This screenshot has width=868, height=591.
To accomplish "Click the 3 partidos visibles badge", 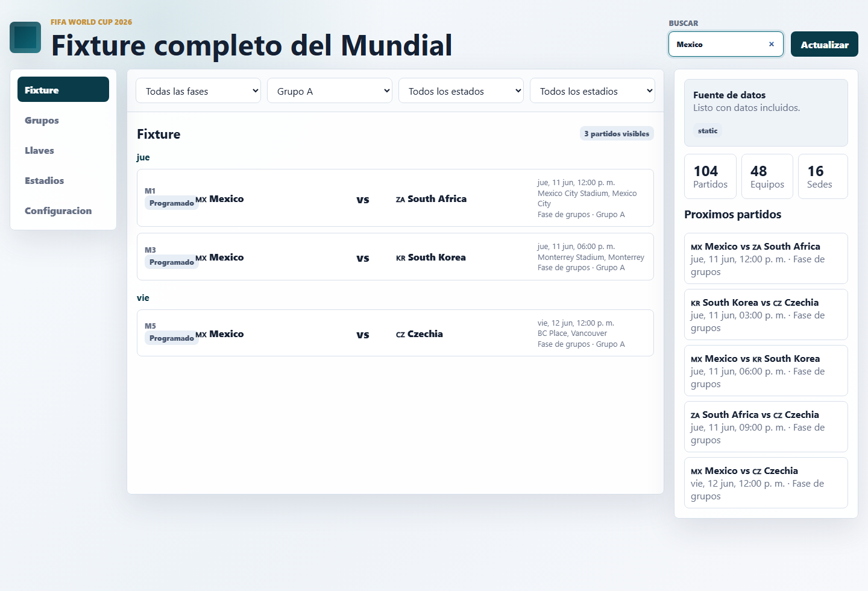I will [617, 134].
